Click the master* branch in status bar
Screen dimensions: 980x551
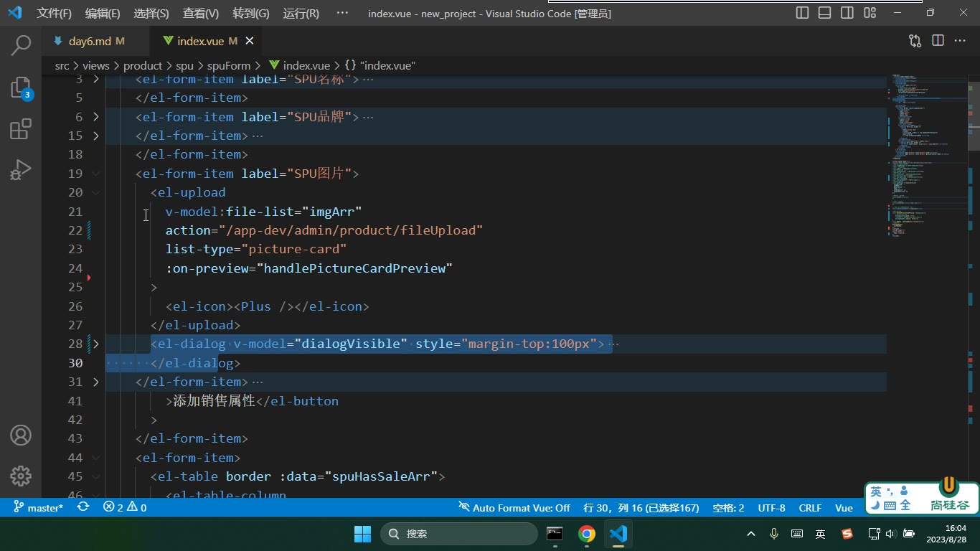(39, 507)
